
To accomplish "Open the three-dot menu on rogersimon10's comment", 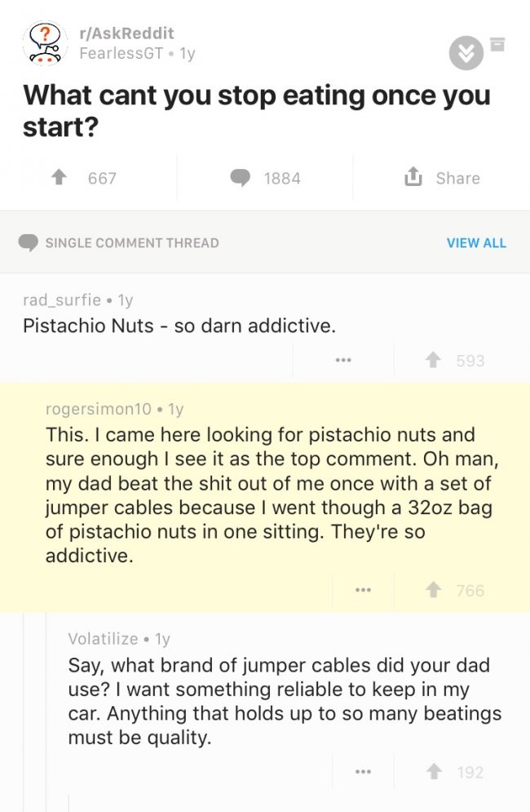I will click(363, 590).
